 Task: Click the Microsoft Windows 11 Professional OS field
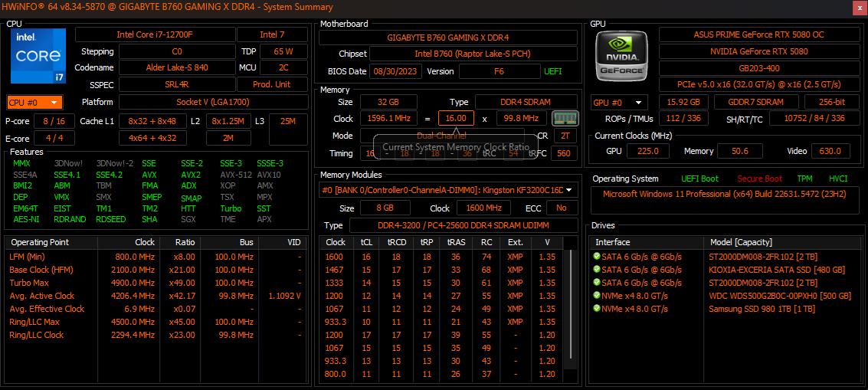(724, 200)
